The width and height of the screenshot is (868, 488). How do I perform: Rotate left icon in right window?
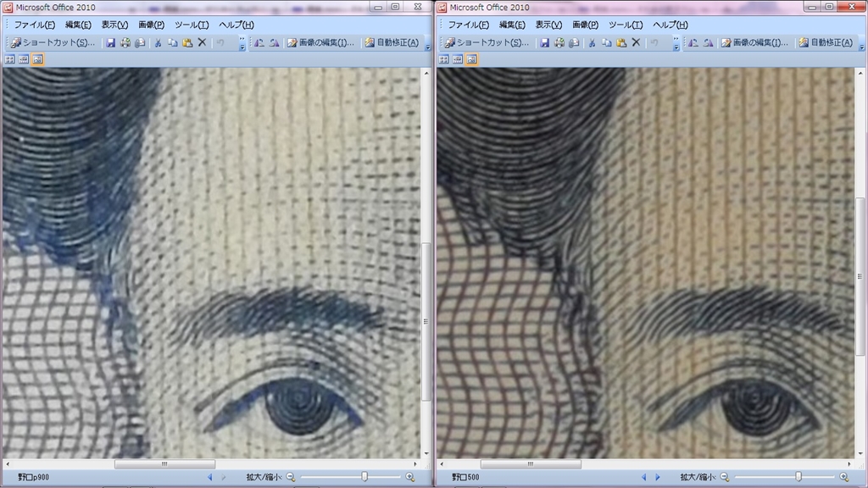(693, 42)
